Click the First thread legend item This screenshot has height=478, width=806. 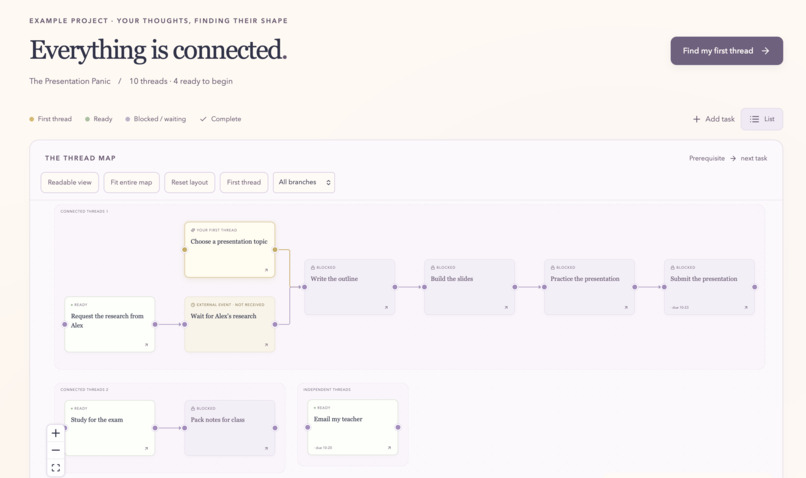[50, 119]
